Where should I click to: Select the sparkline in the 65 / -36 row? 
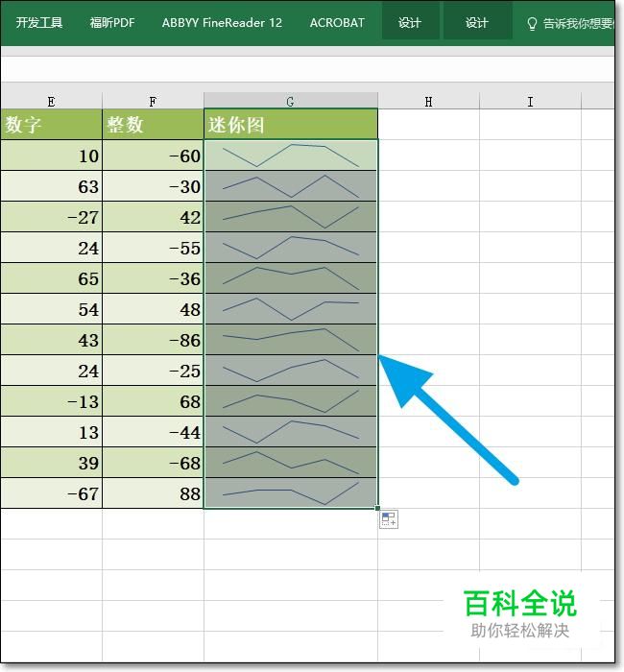tap(291, 278)
